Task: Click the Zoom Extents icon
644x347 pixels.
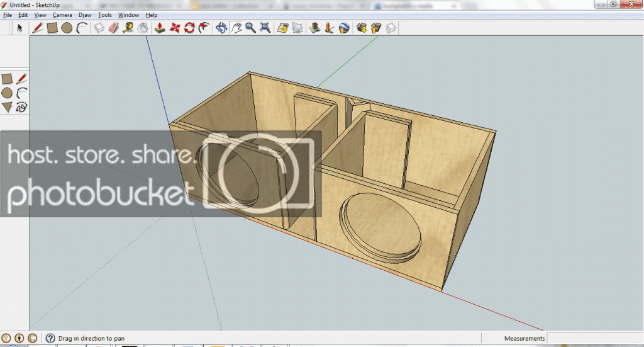Action: tap(265, 28)
